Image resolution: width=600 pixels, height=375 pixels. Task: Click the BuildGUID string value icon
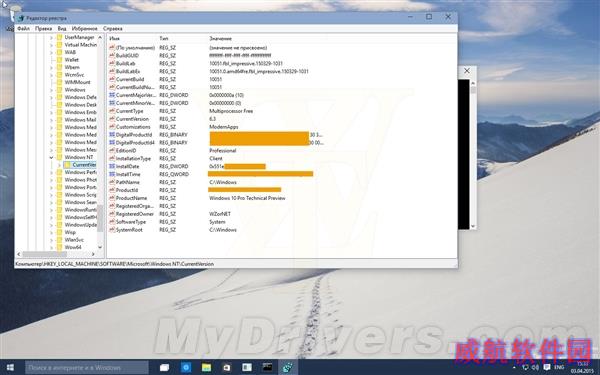point(112,55)
